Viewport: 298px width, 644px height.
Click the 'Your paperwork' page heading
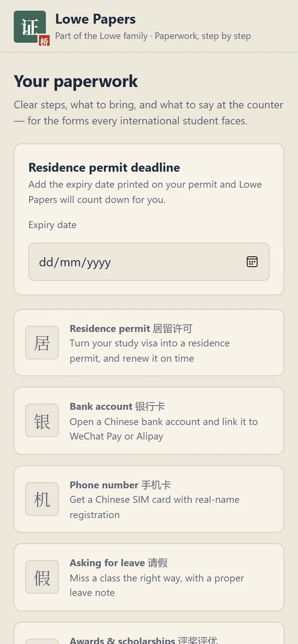[76, 82]
